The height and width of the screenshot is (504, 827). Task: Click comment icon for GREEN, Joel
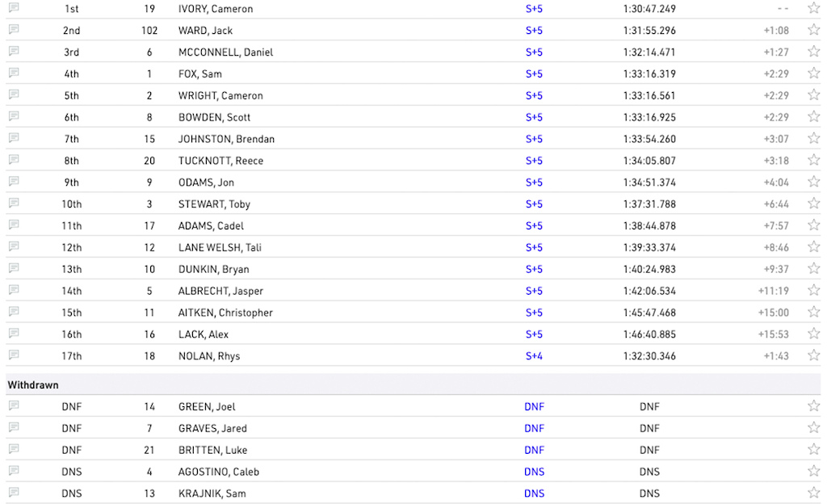(15, 405)
